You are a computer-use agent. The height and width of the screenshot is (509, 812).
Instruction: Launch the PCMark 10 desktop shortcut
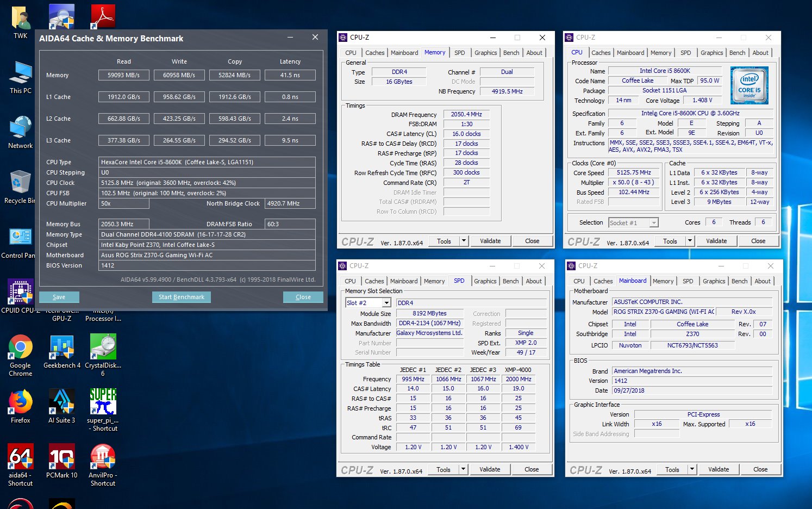(62, 461)
